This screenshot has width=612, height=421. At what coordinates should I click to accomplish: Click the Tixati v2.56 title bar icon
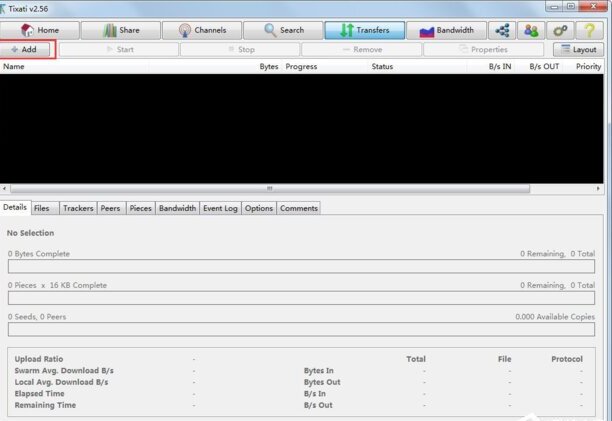pos(2,9)
